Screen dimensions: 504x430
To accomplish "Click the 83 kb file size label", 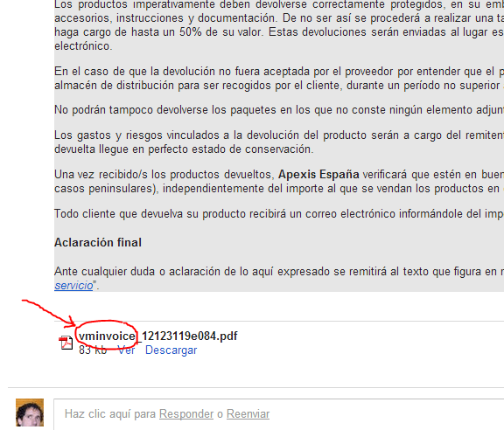I will 93,350.
